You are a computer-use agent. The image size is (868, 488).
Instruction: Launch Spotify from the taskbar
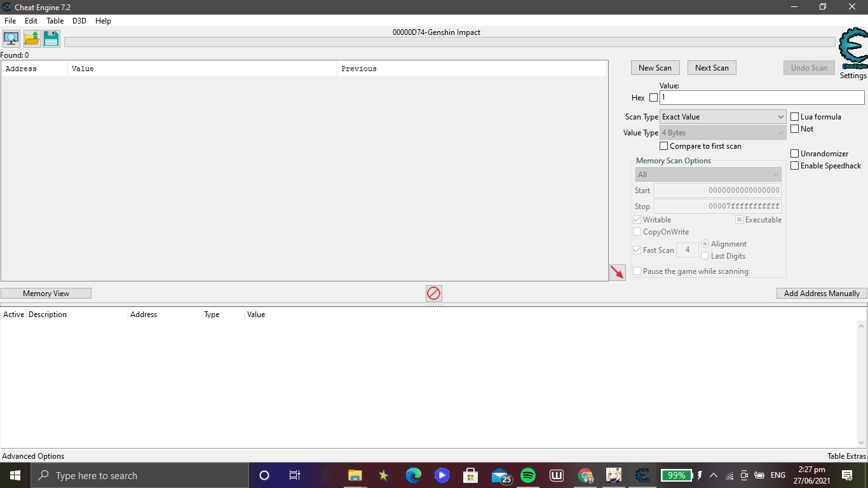point(528,475)
